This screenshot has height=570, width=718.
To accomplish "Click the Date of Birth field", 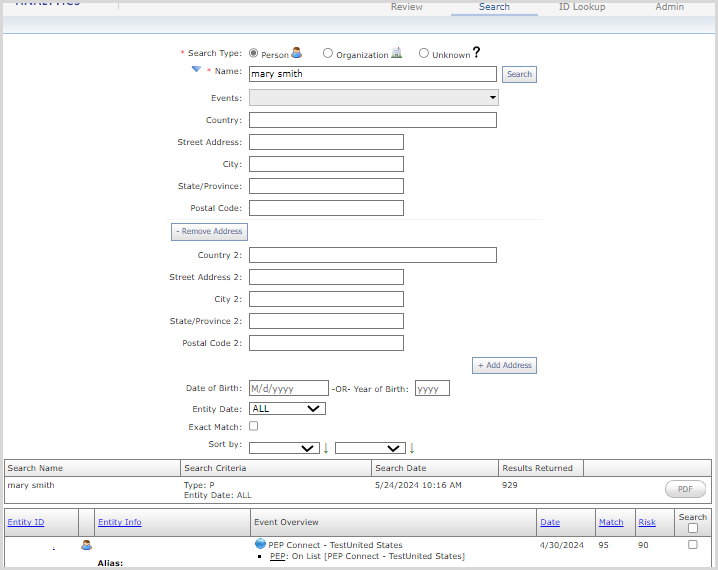I will 289,388.
